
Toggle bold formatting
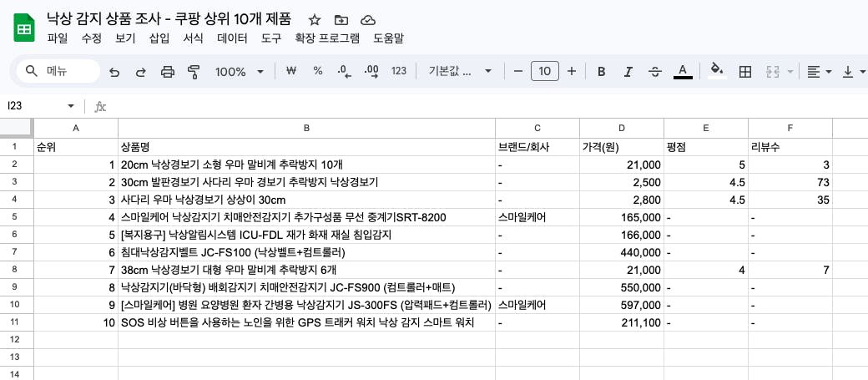pyautogui.click(x=601, y=72)
